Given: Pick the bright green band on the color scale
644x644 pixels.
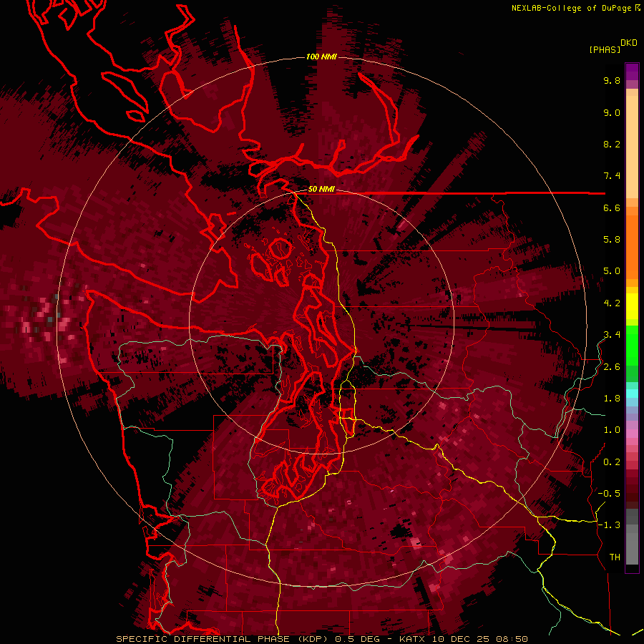Looking at the screenshot, I should coord(632,345).
